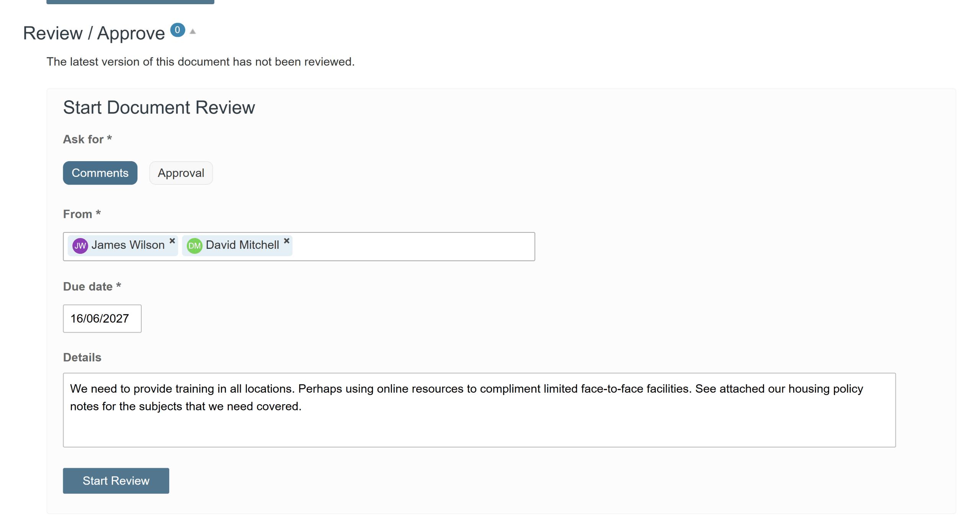The height and width of the screenshot is (521, 980).
Task: Click the From label
Action: tap(82, 214)
